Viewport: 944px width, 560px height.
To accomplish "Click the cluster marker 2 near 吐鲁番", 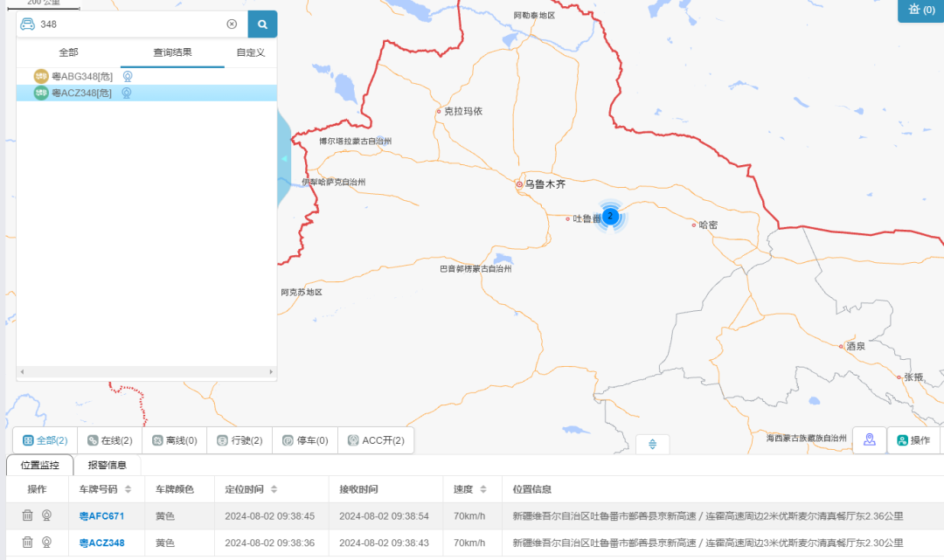I will [x=611, y=215].
